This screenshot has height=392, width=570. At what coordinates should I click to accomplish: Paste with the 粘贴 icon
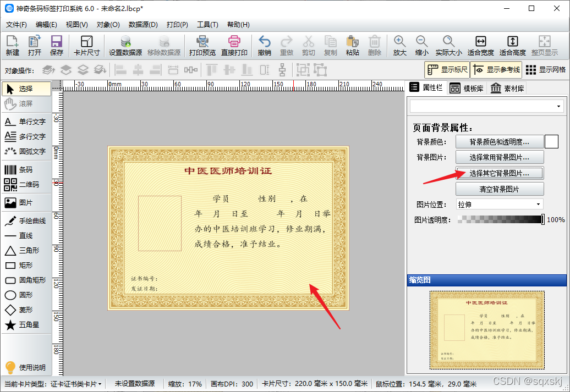click(x=352, y=46)
